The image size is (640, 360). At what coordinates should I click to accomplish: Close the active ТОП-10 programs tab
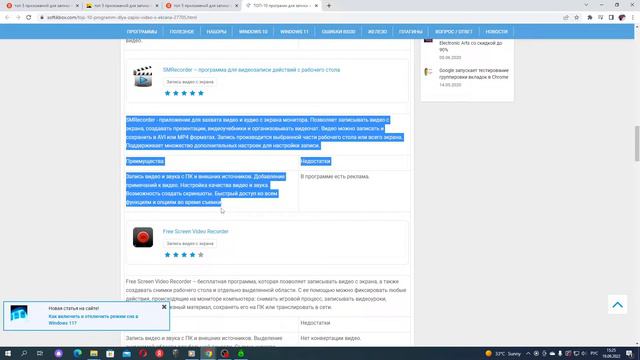pos(316,6)
